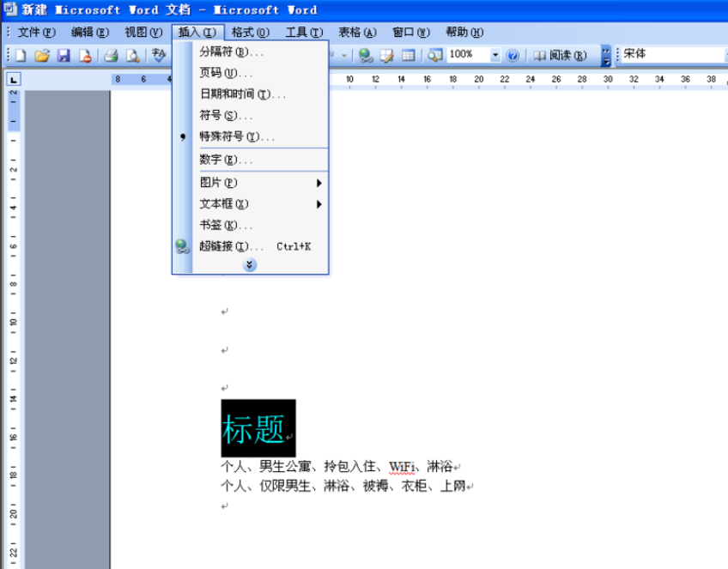Click the 阅读 (R) reading button
This screenshot has width=728, height=569.
coord(561,56)
